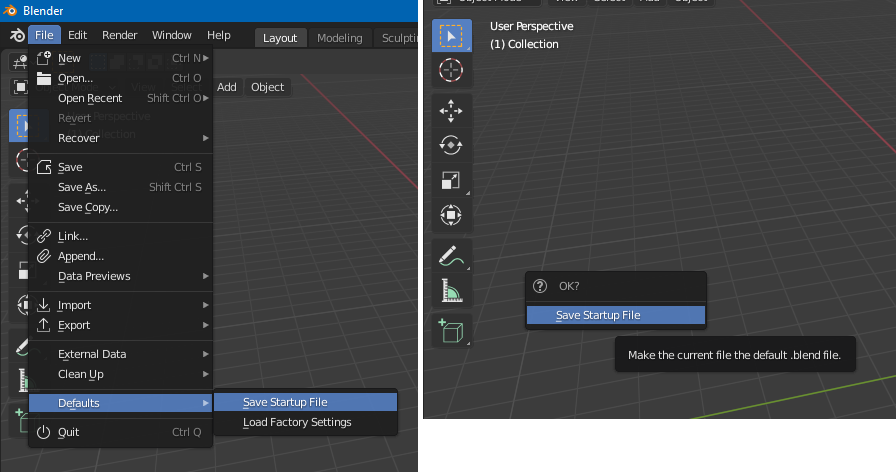Viewport: 896px width, 472px height.
Task: Select the Cursor tool in right viewport
Action: tap(451, 70)
